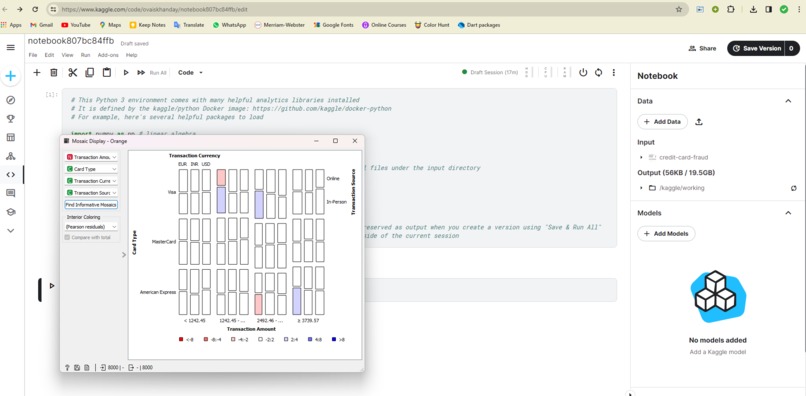Open Transaction Currency variable dropdown in Orange
The image size is (806, 396).
click(x=91, y=181)
